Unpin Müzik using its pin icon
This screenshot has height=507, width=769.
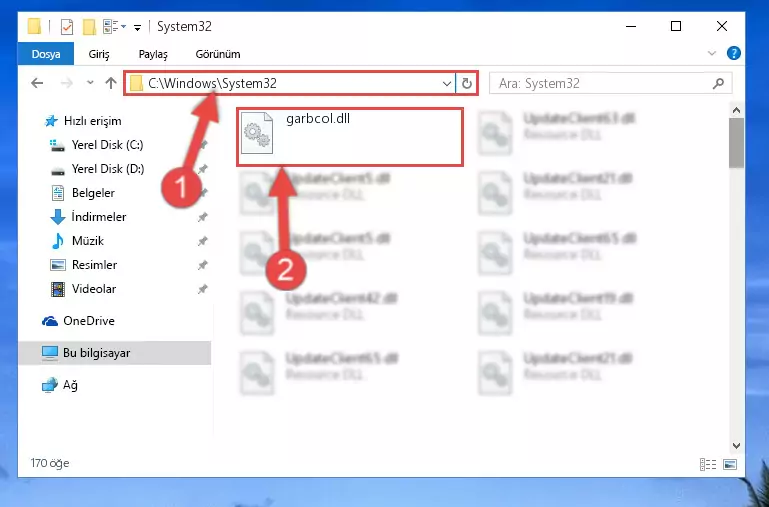tap(202, 241)
